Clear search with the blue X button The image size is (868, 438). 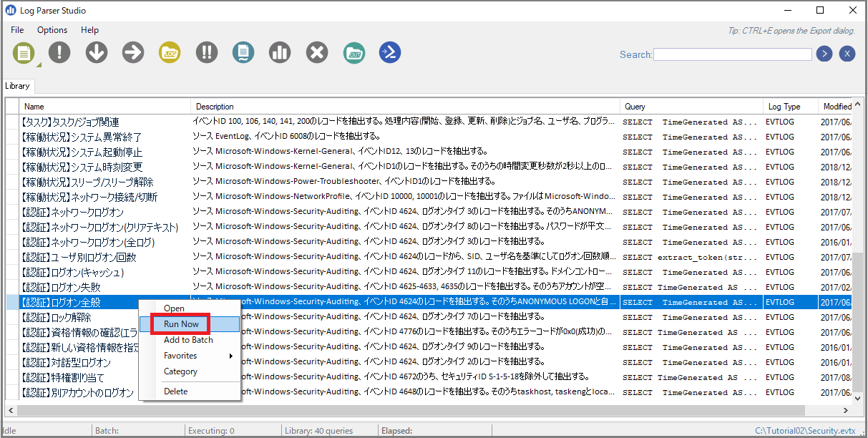pos(847,54)
